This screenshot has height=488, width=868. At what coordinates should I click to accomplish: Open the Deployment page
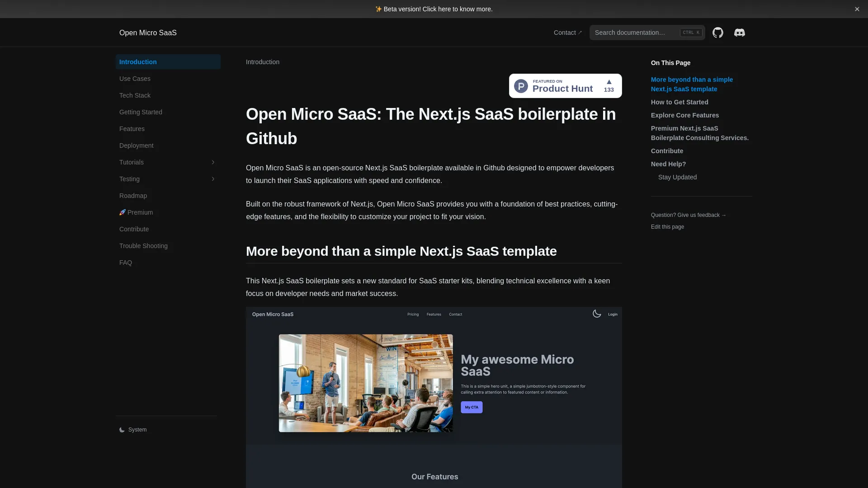pyautogui.click(x=168, y=145)
